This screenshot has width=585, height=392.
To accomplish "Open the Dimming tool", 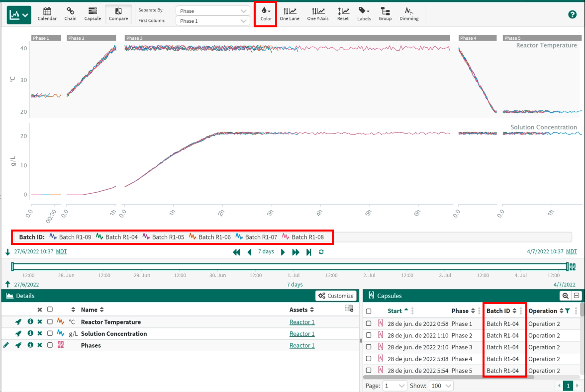I will point(409,14).
